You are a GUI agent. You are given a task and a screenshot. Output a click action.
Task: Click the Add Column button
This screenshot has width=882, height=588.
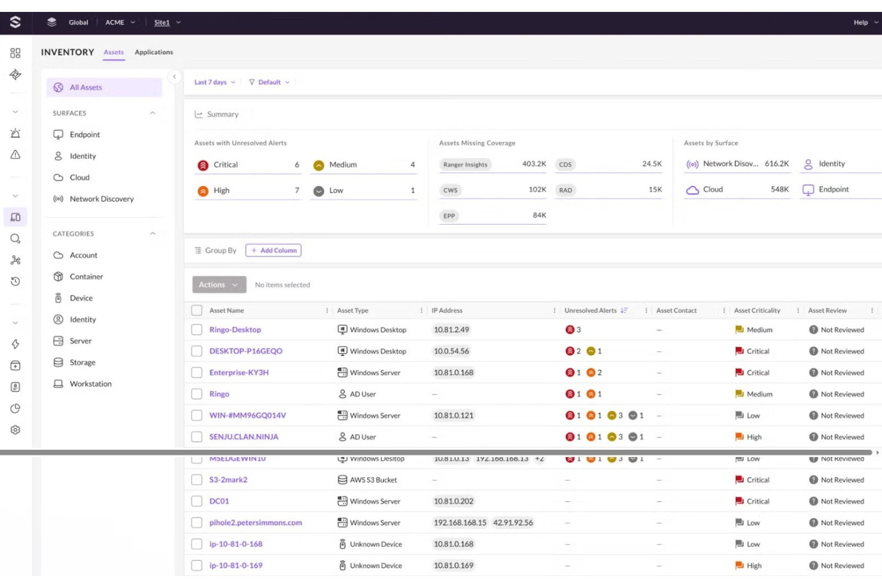click(274, 250)
